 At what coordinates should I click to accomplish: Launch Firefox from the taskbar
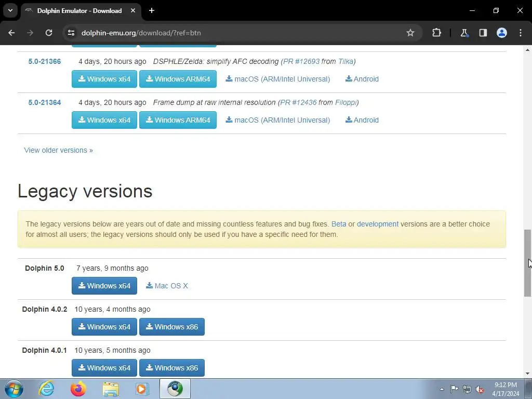tap(78, 389)
